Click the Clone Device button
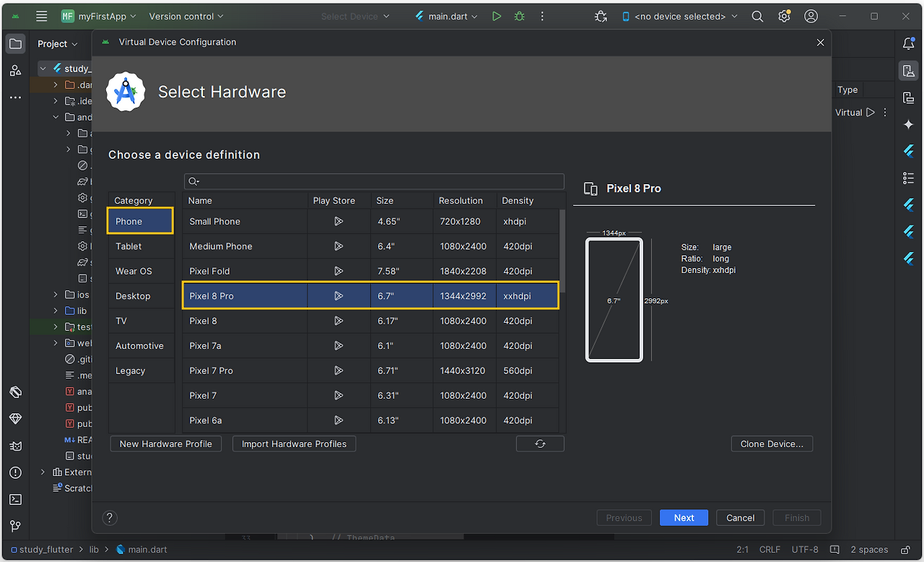 (772, 444)
